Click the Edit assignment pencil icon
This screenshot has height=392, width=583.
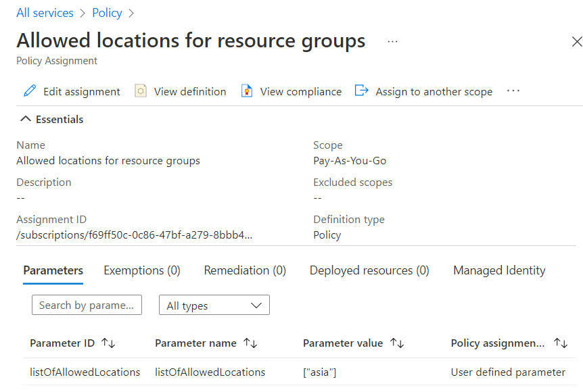[x=30, y=91]
